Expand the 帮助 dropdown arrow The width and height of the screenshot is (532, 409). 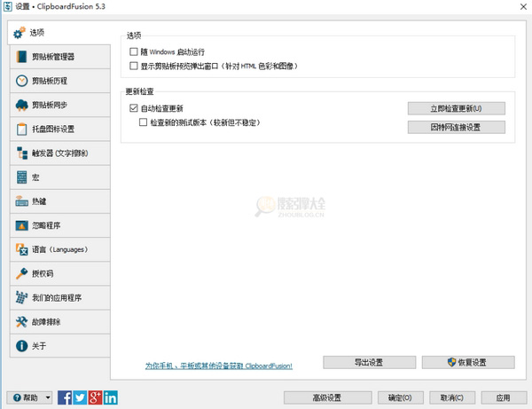48,397
